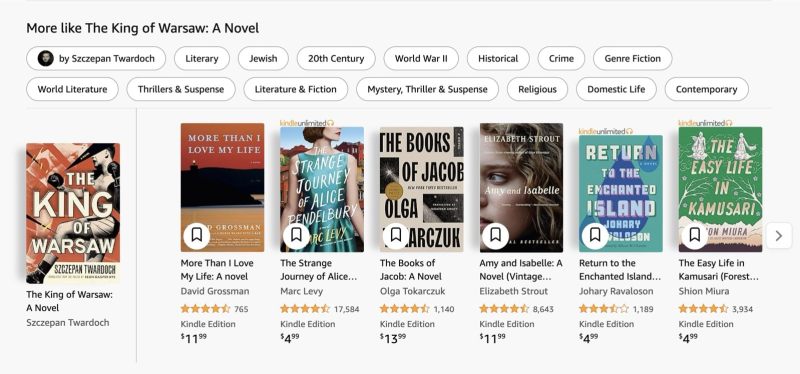Screen dimensions: 800x374
Task: Bookmark Amy and Isabelle
Action: click(x=495, y=235)
